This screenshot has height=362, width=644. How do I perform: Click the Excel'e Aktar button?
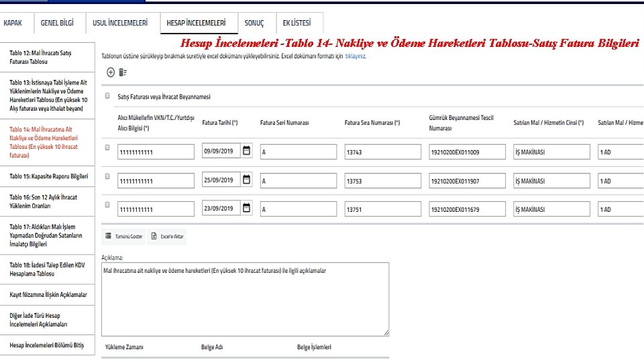[167, 237]
